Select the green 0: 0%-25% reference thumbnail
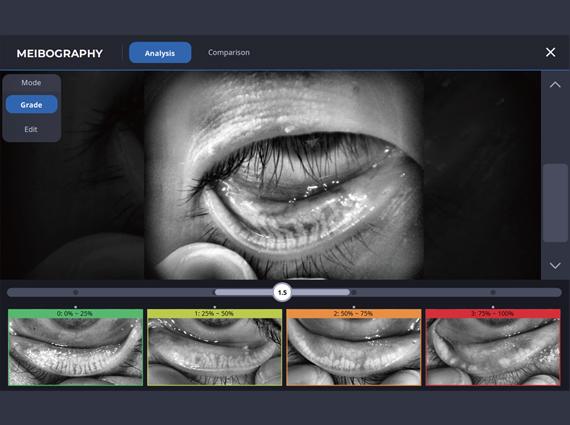Image resolution: width=570 pixels, height=425 pixels. point(76,347)
